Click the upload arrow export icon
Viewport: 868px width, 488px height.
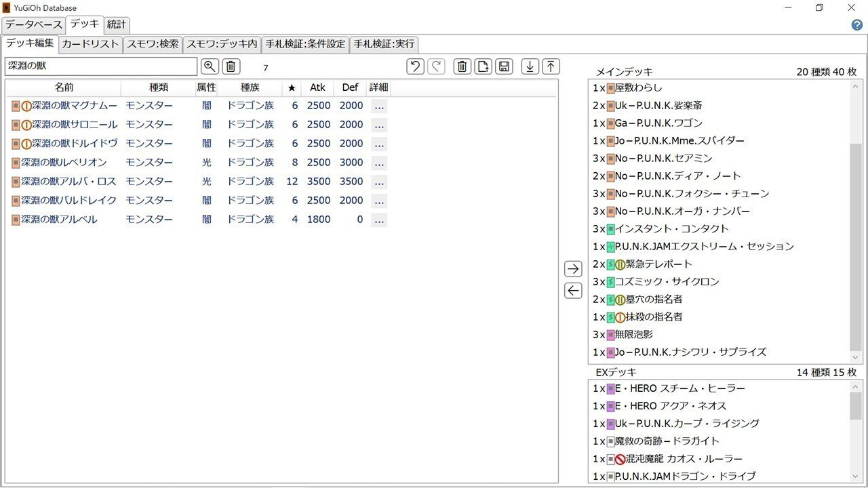point(551,66)
